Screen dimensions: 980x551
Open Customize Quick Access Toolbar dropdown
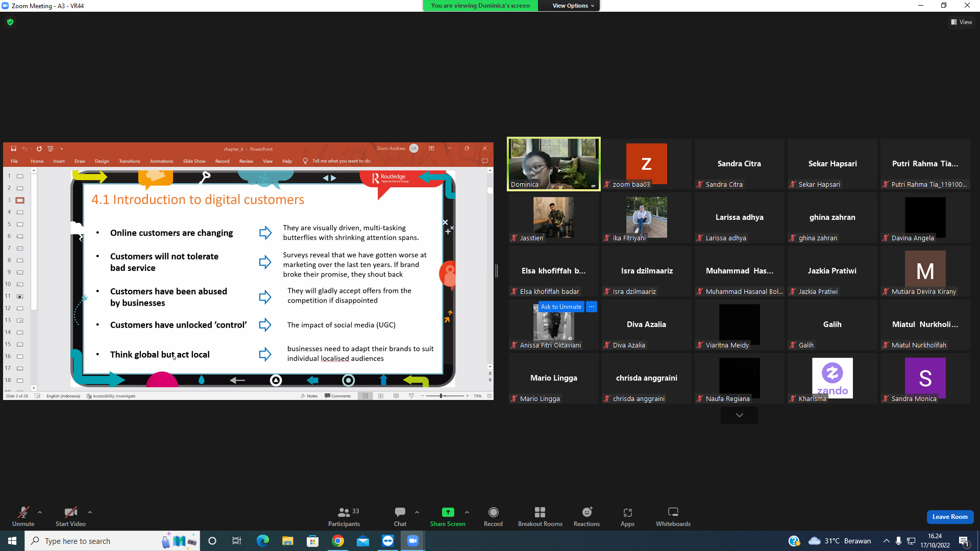pos(62,149)
